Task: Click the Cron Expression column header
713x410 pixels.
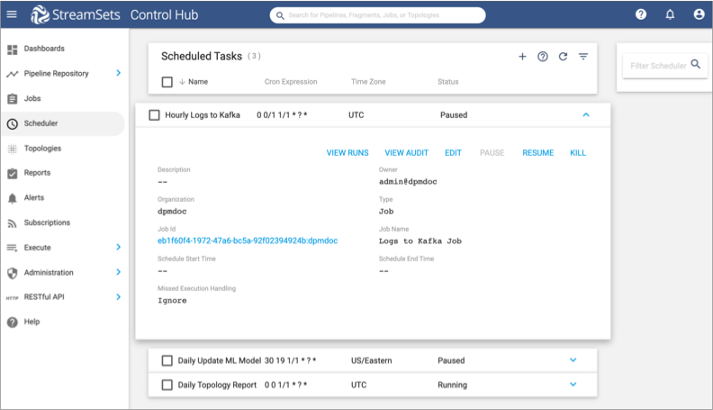Action: click(291, 82)
